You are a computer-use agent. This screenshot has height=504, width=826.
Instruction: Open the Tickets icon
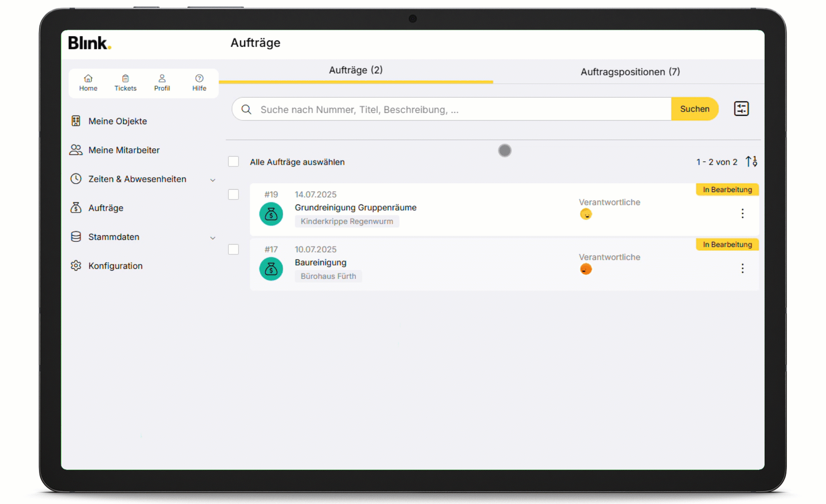pos(125,82)
